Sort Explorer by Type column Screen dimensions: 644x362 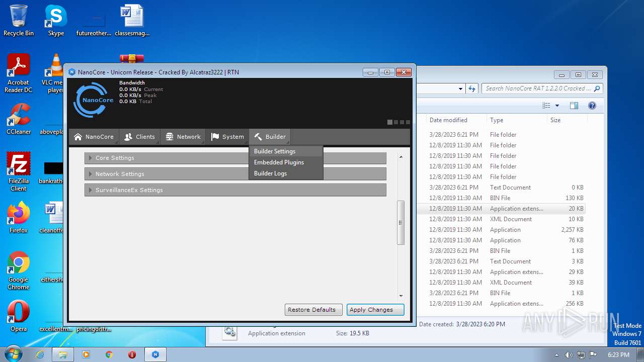pyautogui.click(x=517, y=120)
